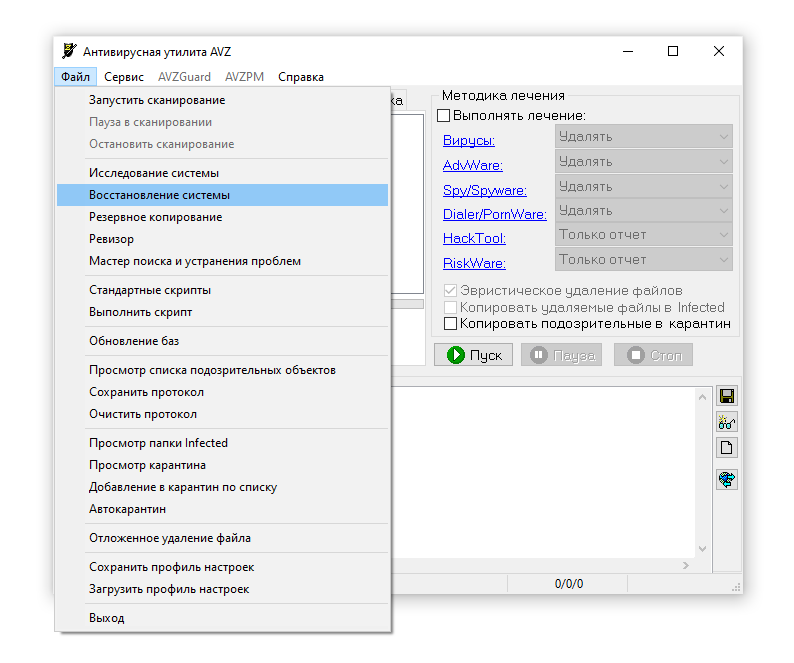Open Просмотр папки Infected
The height and width of the screenshot is (663, 794).
pos(222,443)
